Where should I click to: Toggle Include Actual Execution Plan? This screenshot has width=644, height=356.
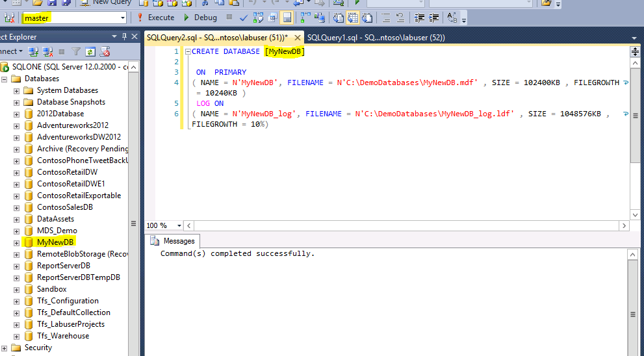[305, 18]
